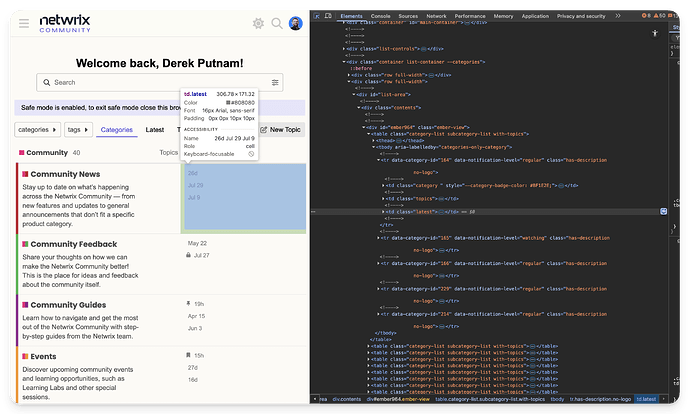The height and width of the screenshot is (414, 690).
Task: Select the DevTools Elements tab
Action: (x=351, y=16)
